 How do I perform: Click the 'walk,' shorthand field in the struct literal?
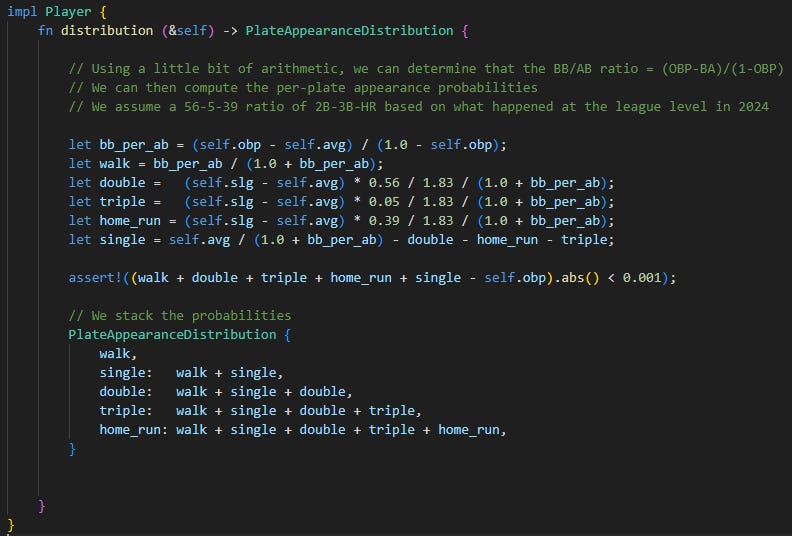(118, 354)
